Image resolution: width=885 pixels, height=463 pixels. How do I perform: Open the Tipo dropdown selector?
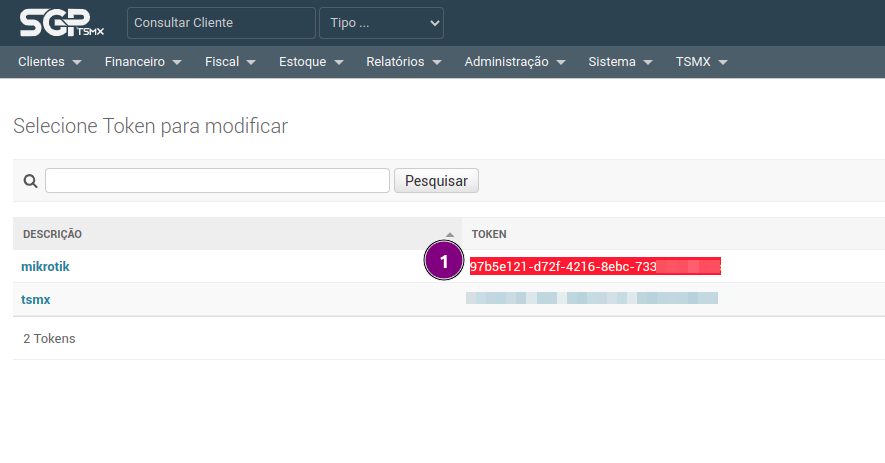(381, 22)
